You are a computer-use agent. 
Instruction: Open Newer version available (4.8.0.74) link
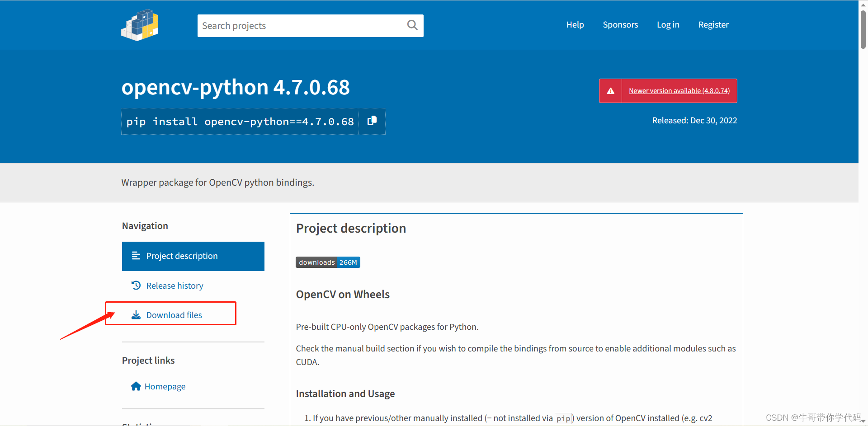(x=679, y=91)
